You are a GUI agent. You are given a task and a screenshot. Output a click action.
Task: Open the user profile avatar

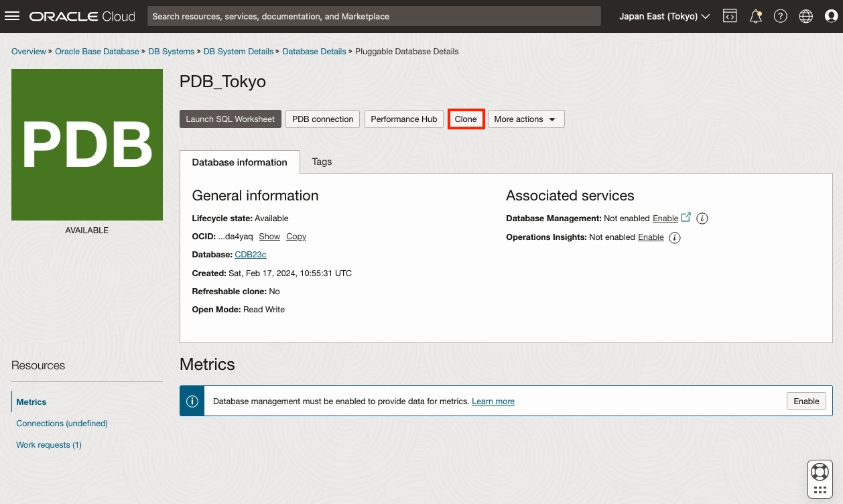pos(831,15)
